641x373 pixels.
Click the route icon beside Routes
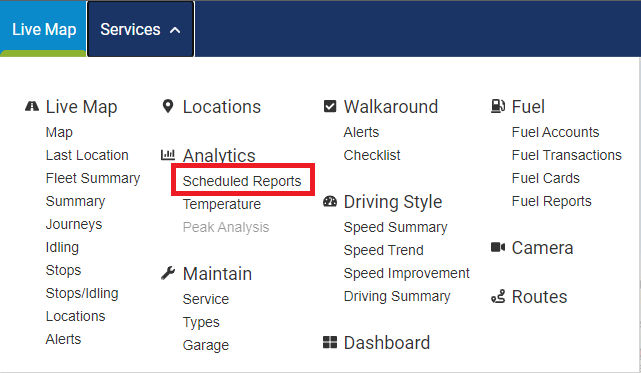(498, 297)
